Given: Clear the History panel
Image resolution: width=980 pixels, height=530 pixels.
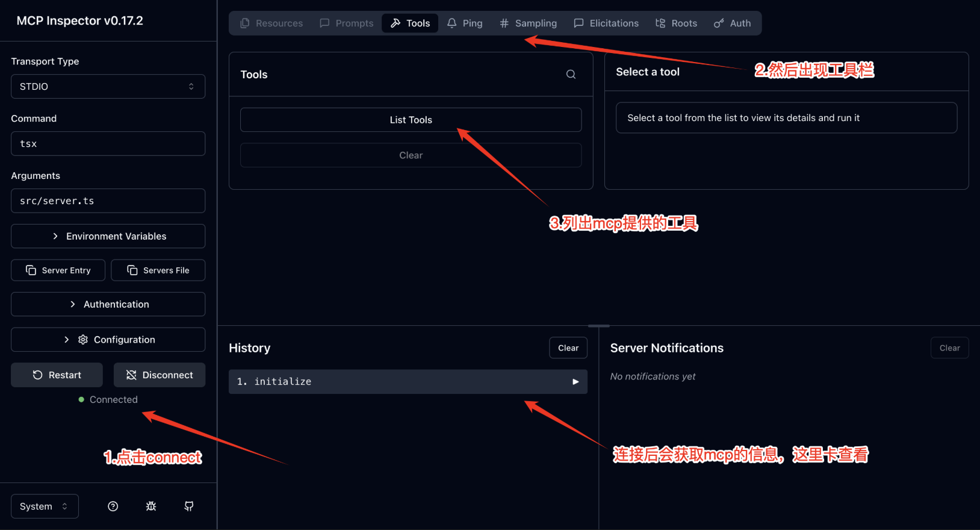Looking at the screenshot, I should [568, 348].
